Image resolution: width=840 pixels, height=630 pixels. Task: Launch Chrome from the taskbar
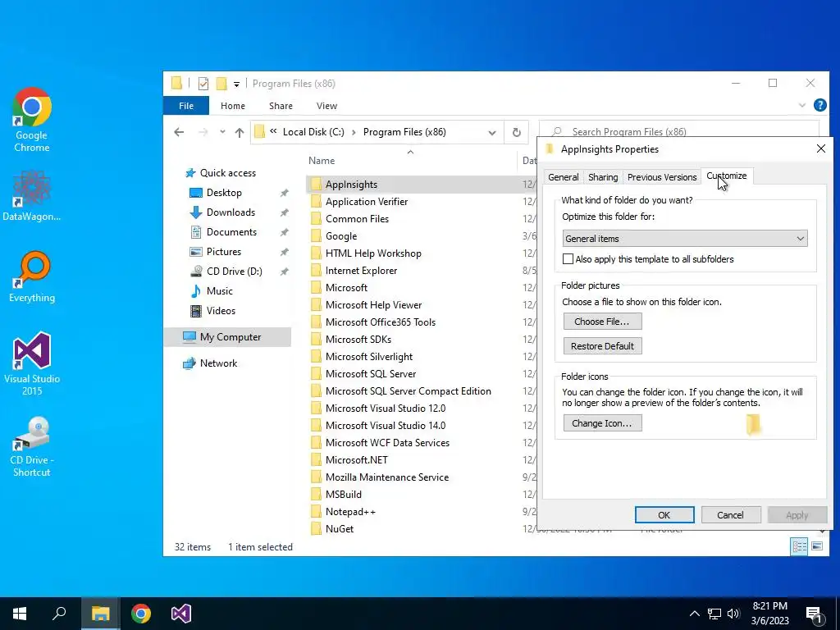click(141, 614)
